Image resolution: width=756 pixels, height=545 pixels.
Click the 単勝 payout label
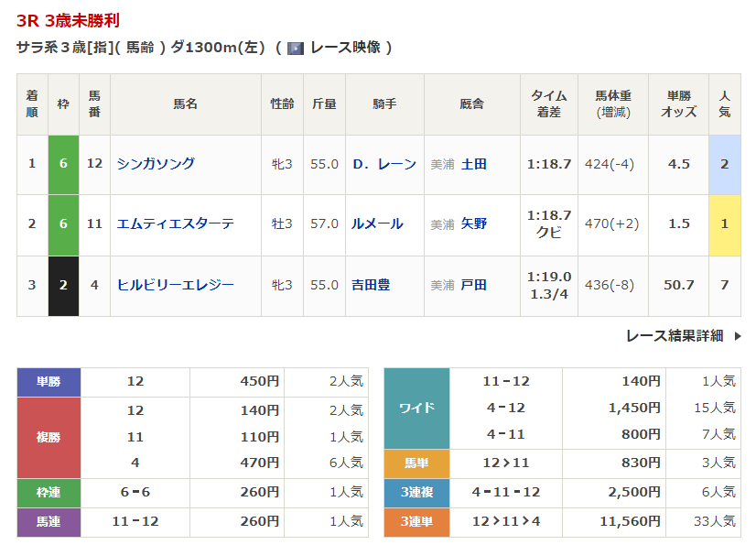pos(49,382)
